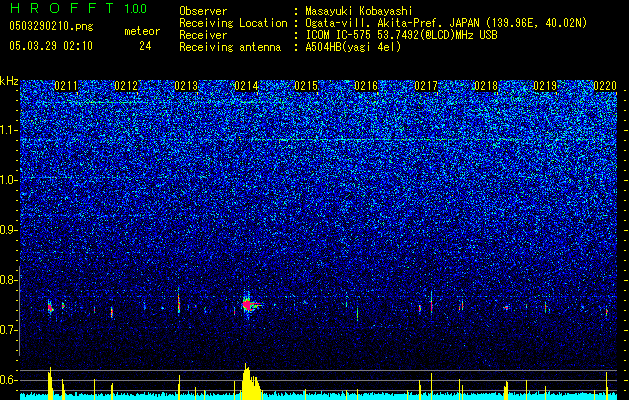Click the 0.8 kHz axis label
Screen dimensions: 629x400
[x=8, y=280]
